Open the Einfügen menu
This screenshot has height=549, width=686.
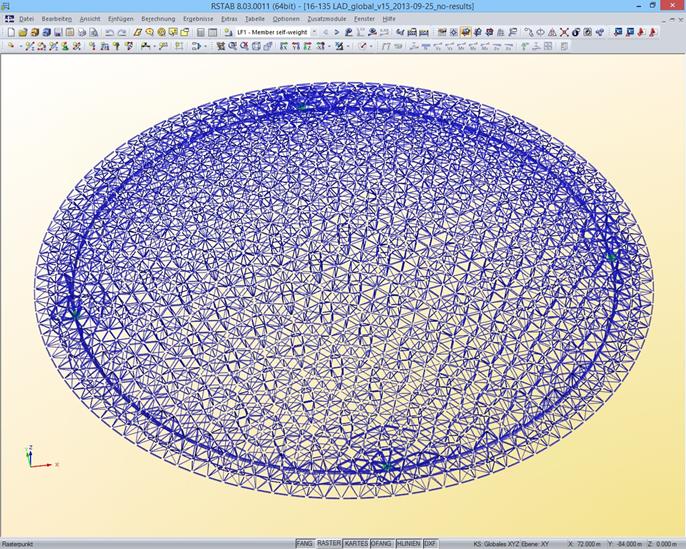tap(120, 19)
